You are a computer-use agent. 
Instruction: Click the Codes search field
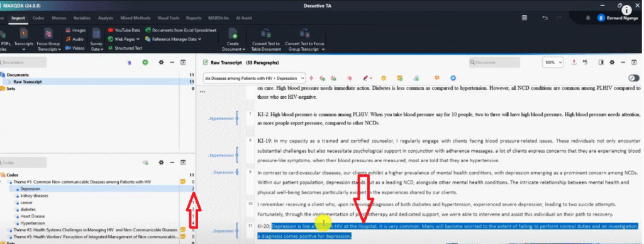pos(24,163)
